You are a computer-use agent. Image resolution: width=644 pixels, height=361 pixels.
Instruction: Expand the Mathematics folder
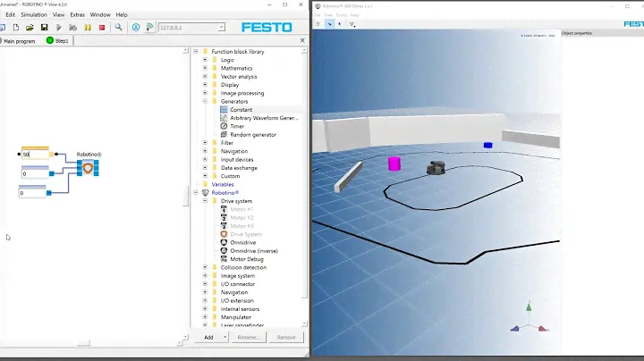click(x=205, y=68)
